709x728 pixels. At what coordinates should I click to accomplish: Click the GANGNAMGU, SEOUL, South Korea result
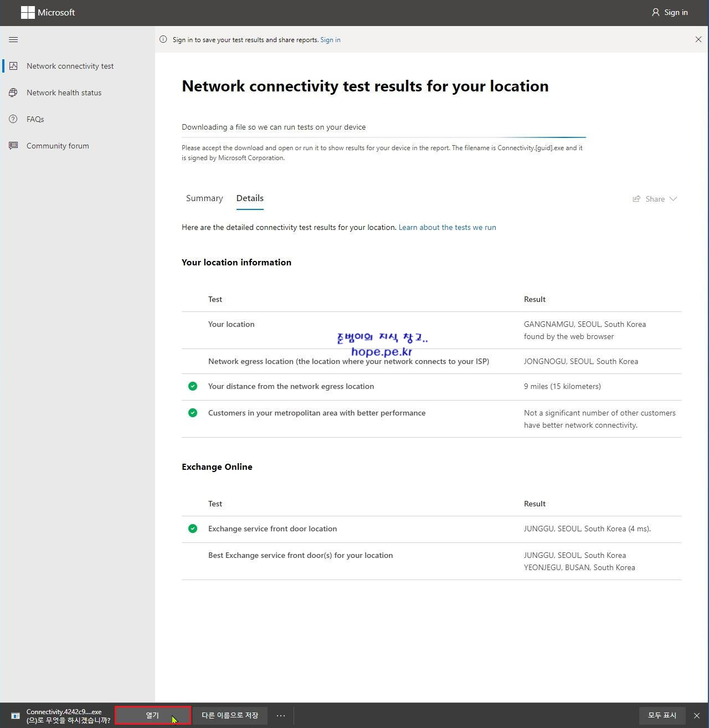[585, 324]
